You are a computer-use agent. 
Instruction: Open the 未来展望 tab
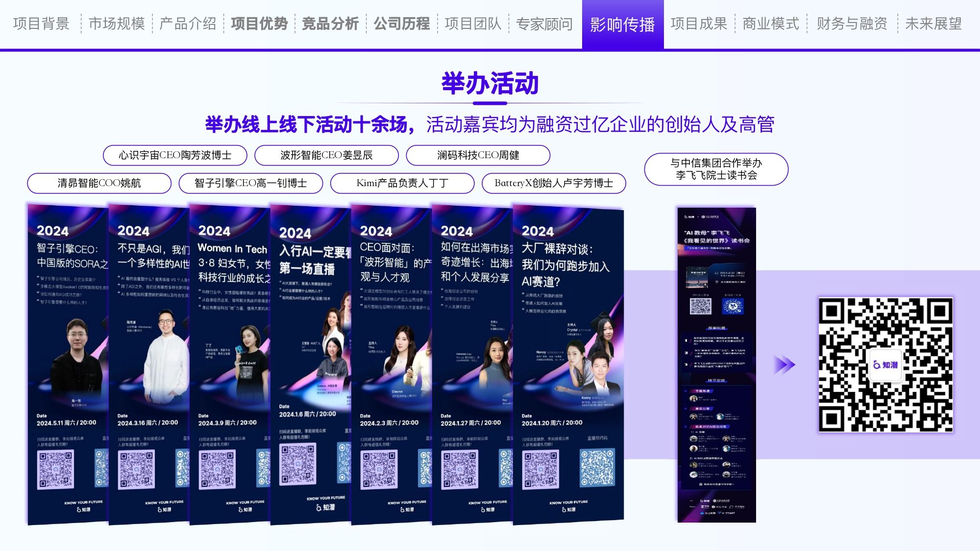point(933,24)
